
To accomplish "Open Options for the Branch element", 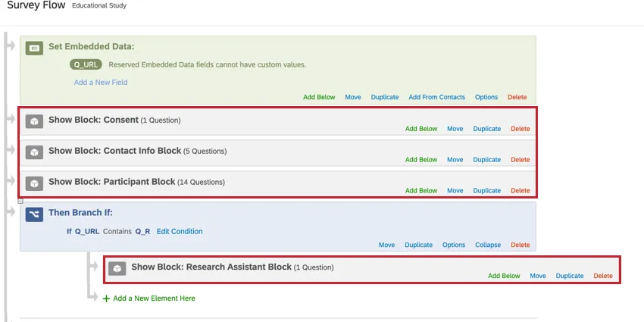I will pyautogui.click(x=454, y=245).
